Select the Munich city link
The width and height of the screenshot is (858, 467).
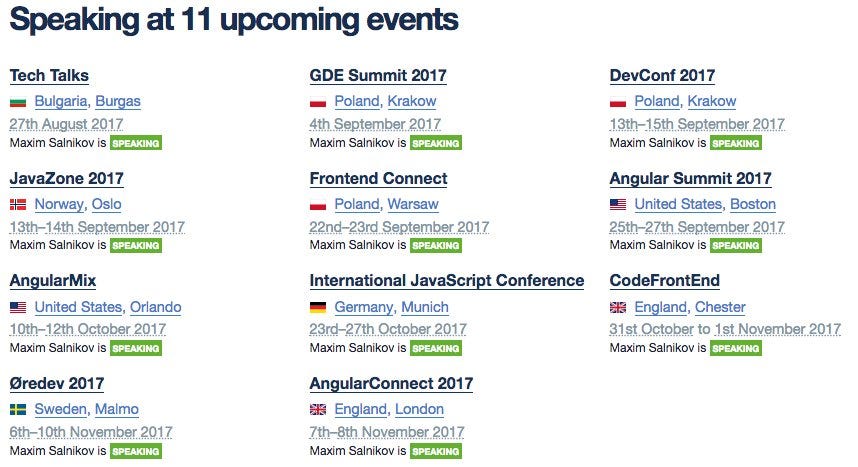pos(425,307)
